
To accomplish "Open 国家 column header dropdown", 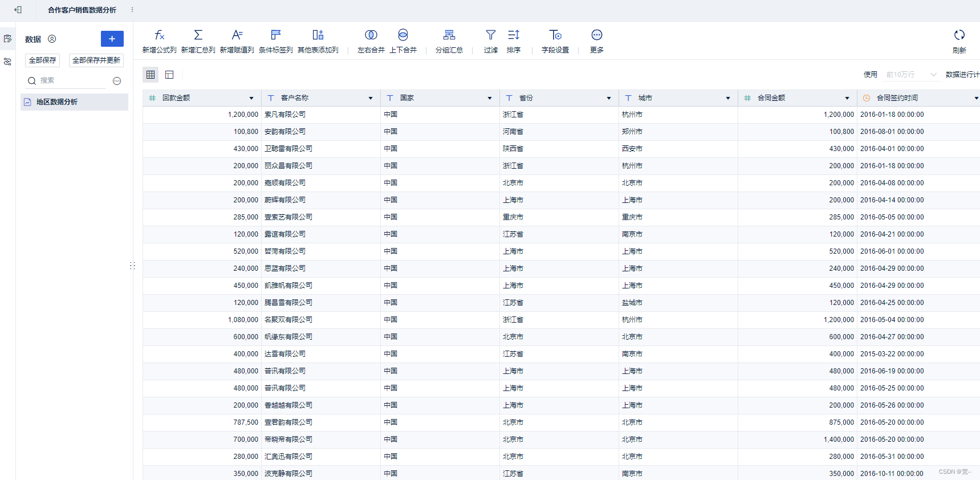I will click(490, 98).
